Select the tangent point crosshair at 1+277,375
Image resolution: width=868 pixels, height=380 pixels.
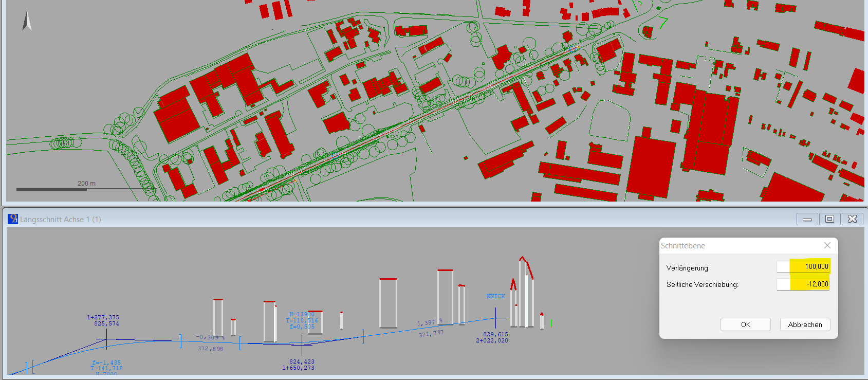click(106, 339)
